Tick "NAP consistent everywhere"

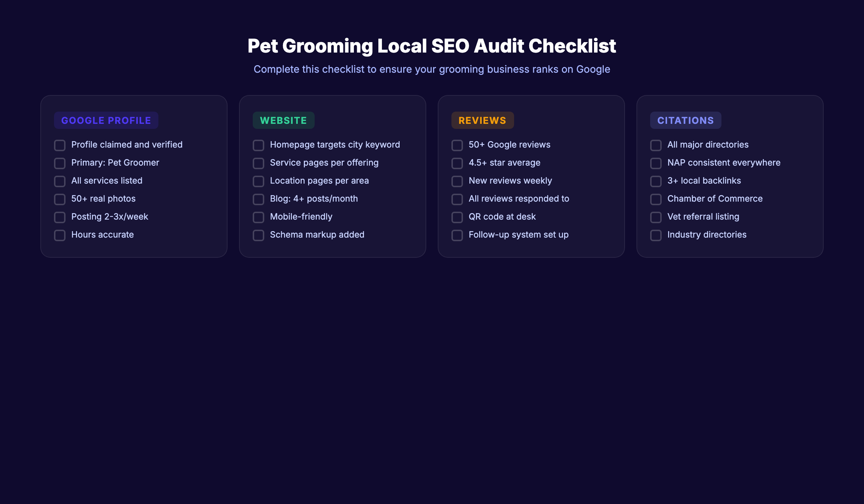point(655,163)
